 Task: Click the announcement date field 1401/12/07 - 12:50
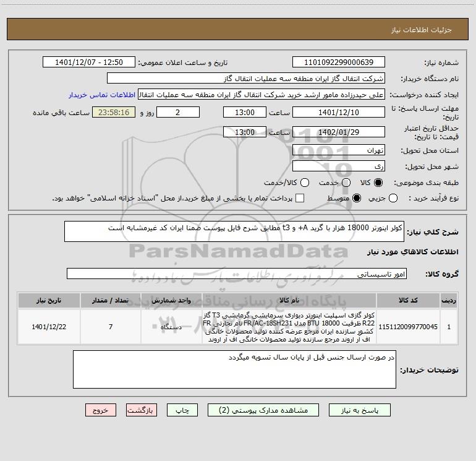pyautogui.click(x=89, y=62)
